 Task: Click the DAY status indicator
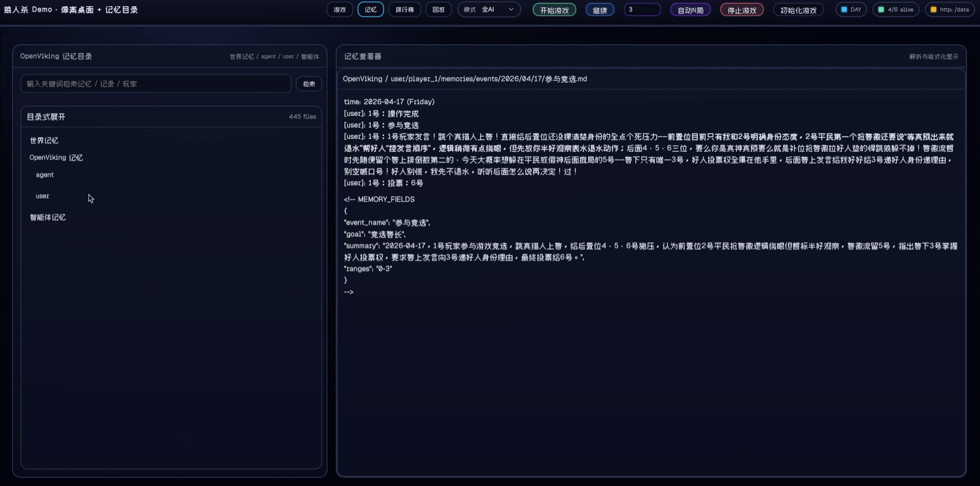851,10
